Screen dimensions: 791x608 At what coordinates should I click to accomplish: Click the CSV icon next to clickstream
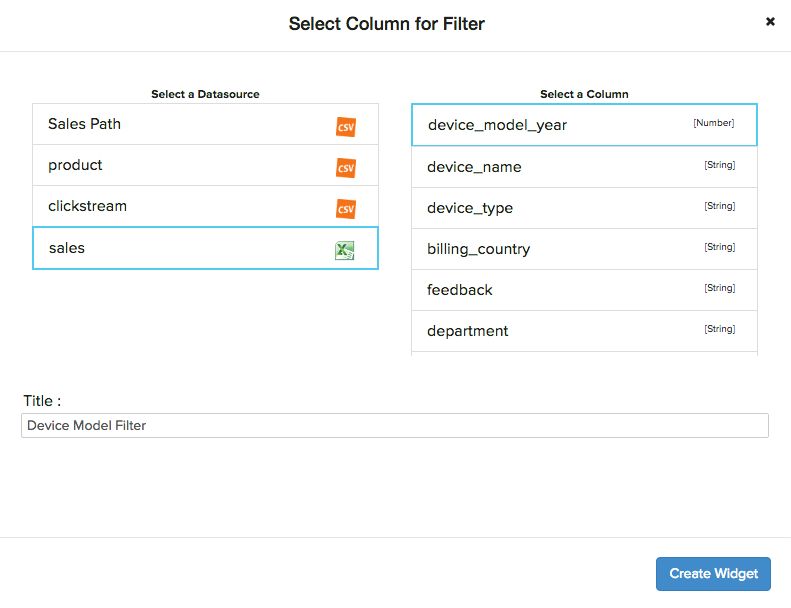[x=345, y=209]
